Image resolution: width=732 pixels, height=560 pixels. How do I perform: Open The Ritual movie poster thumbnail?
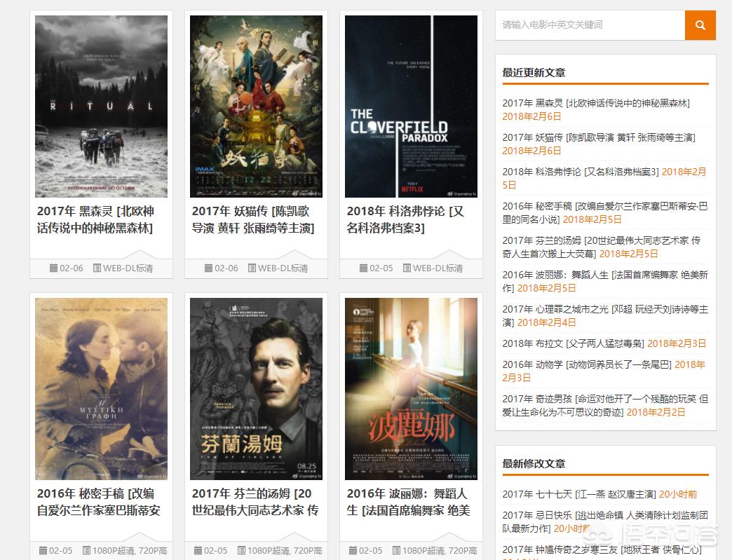point(101,107)
